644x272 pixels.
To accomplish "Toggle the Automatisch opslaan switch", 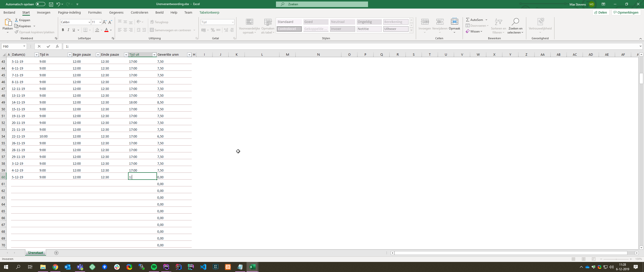I will point(40,4).
